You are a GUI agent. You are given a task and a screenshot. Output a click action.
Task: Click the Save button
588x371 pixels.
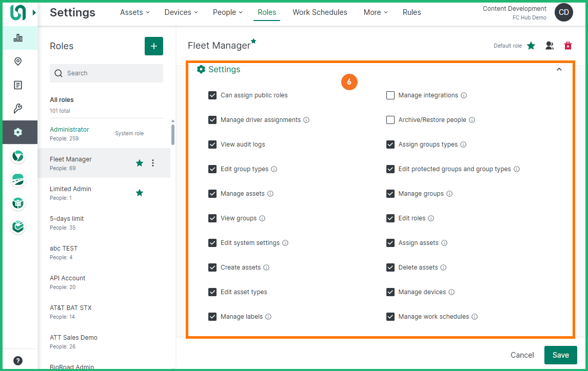(x=560, y=355)
